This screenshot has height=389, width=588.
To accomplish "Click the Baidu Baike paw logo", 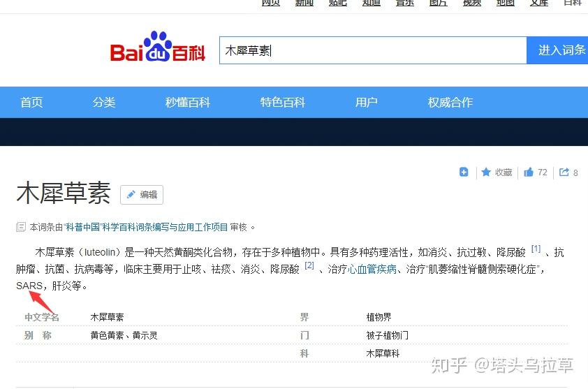I will [x=158, y=47].
